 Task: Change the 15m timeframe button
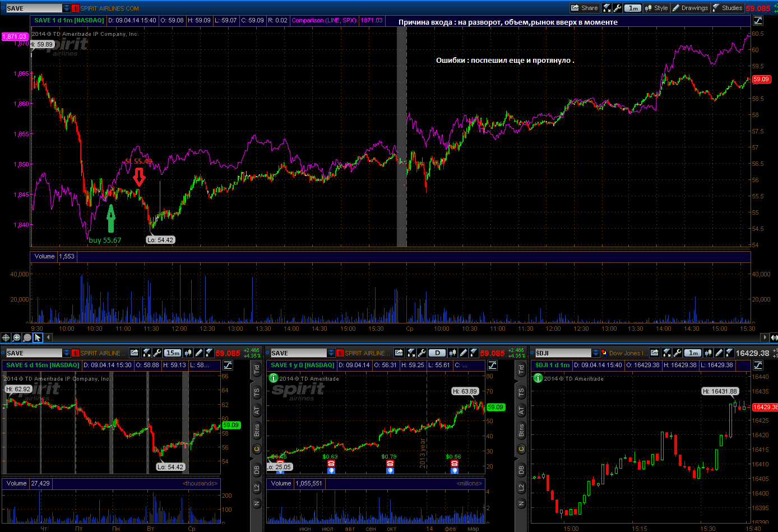[173, 353]
